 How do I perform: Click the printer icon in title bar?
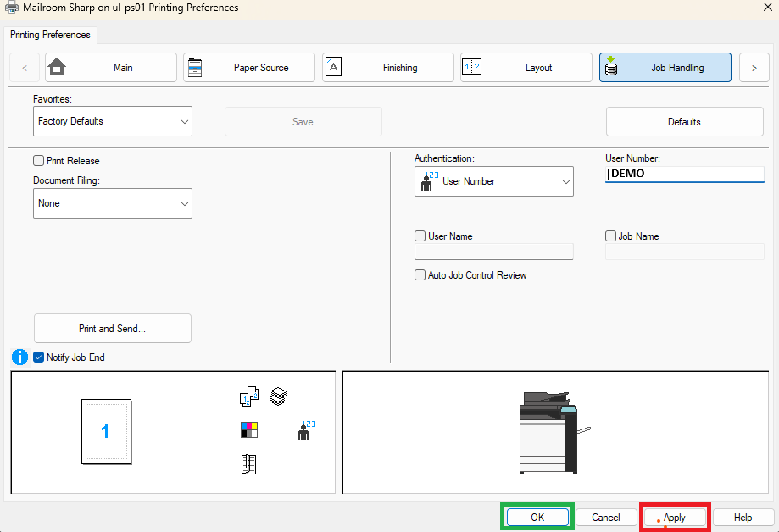[11, 8]
